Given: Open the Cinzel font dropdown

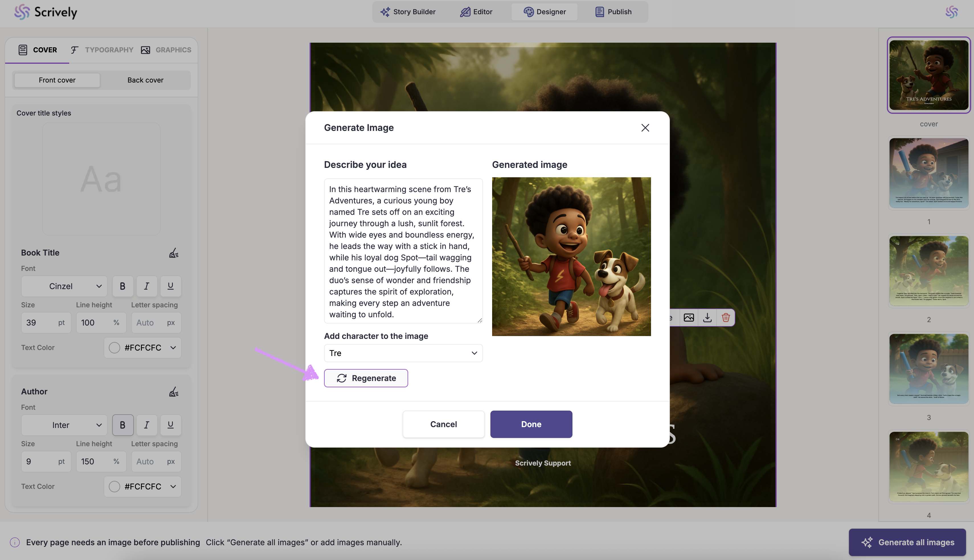Looking at the screenshot, I should click(x=64, y=286).
